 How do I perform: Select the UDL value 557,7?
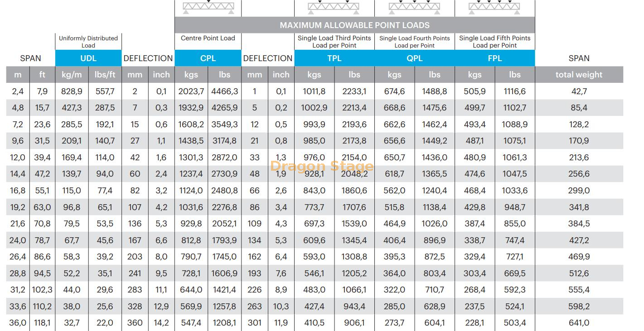pyautogui.click(x=105, y=91)
